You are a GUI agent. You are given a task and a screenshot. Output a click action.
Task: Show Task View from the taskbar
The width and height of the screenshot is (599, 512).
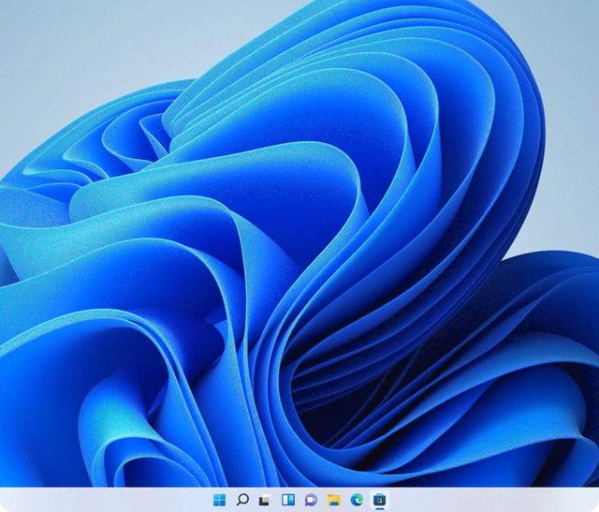tap(265, 500)
